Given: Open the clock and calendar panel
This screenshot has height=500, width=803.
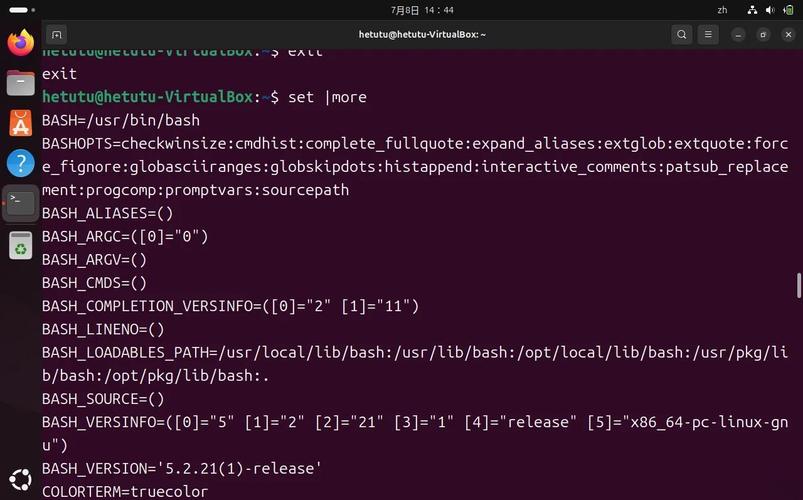Looking at the screenshot, I should (422, 10).
